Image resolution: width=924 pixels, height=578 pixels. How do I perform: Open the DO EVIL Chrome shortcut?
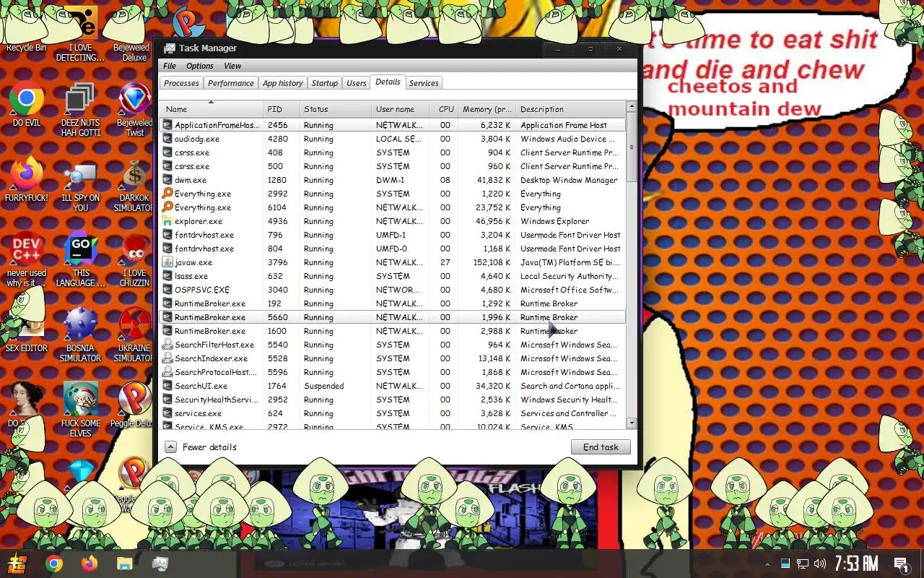tap(27, 105)
